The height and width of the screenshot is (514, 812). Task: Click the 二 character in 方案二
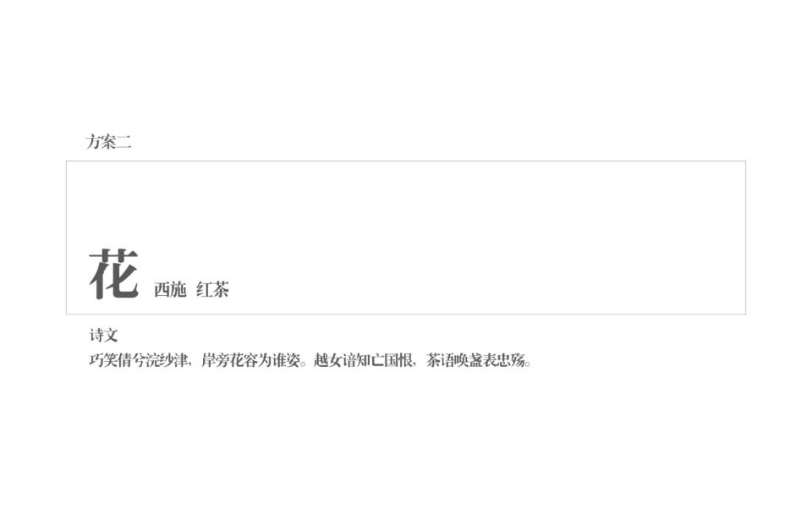point(123,142)
